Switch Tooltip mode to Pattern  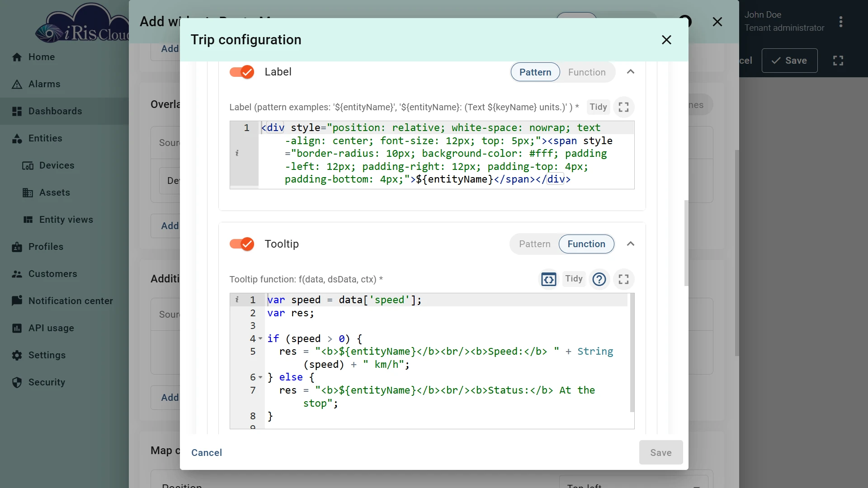tap(534, 244)
